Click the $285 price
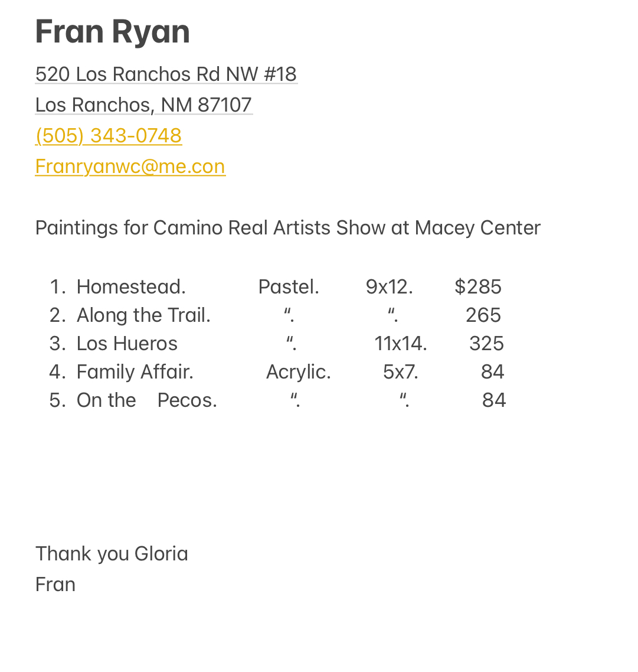Screen dimensions: 638x672 477,287
